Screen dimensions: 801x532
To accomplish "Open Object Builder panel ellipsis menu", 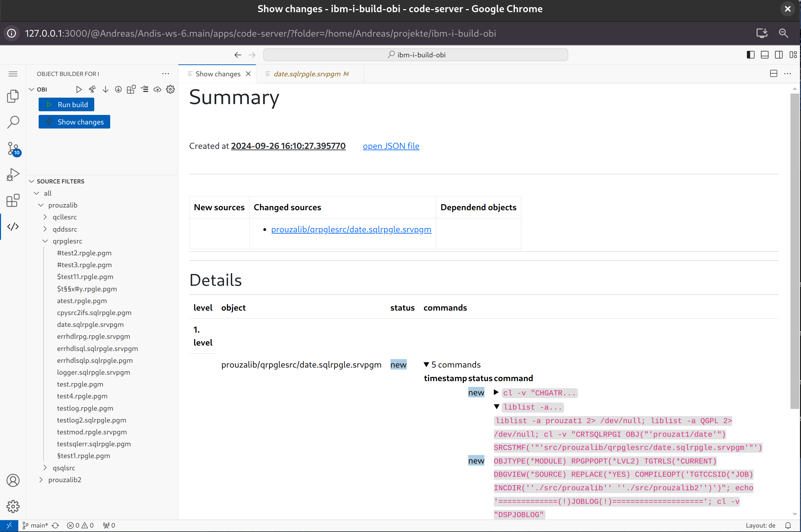I will coord(165,74).
